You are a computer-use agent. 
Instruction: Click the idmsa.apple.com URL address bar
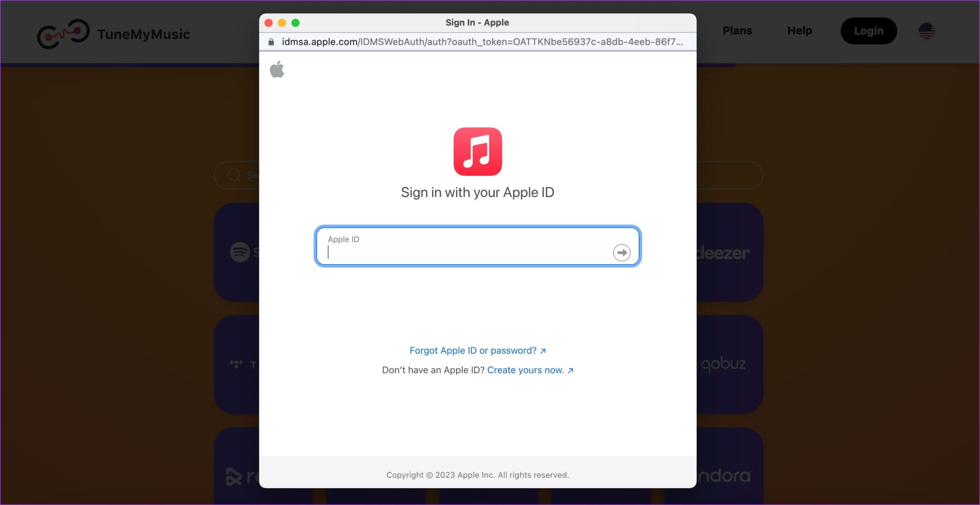482,42
